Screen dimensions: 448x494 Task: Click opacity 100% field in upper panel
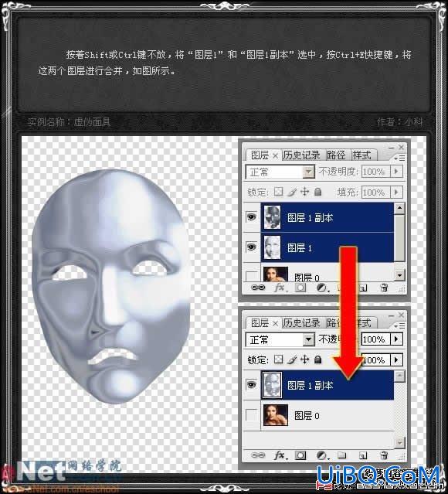(376, 172)
